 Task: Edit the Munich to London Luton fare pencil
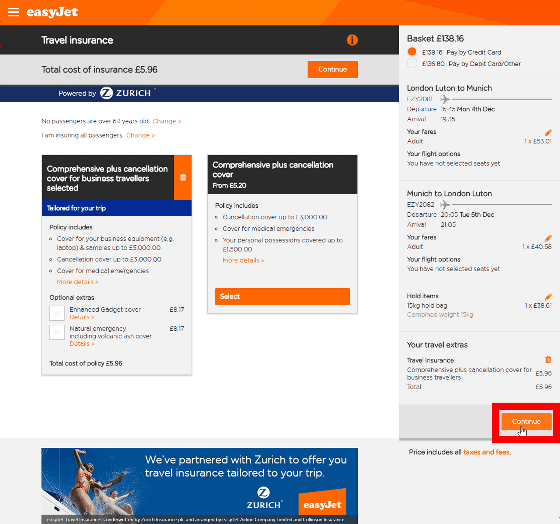(x=548, y=238)
